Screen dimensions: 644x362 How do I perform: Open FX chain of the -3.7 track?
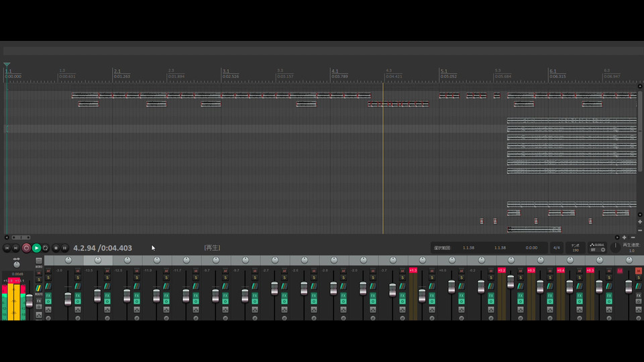pos(403,296)
